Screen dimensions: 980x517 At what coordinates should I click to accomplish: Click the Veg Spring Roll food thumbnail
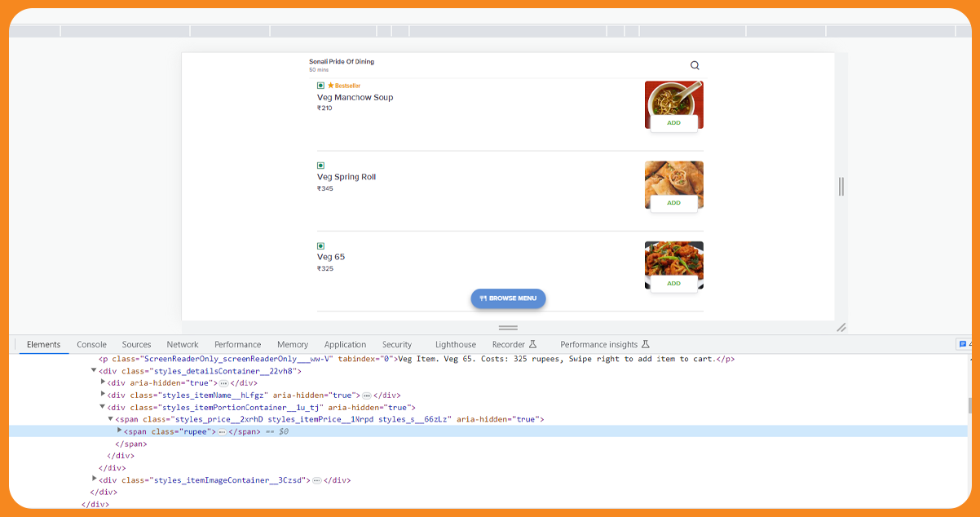(673, 180)
